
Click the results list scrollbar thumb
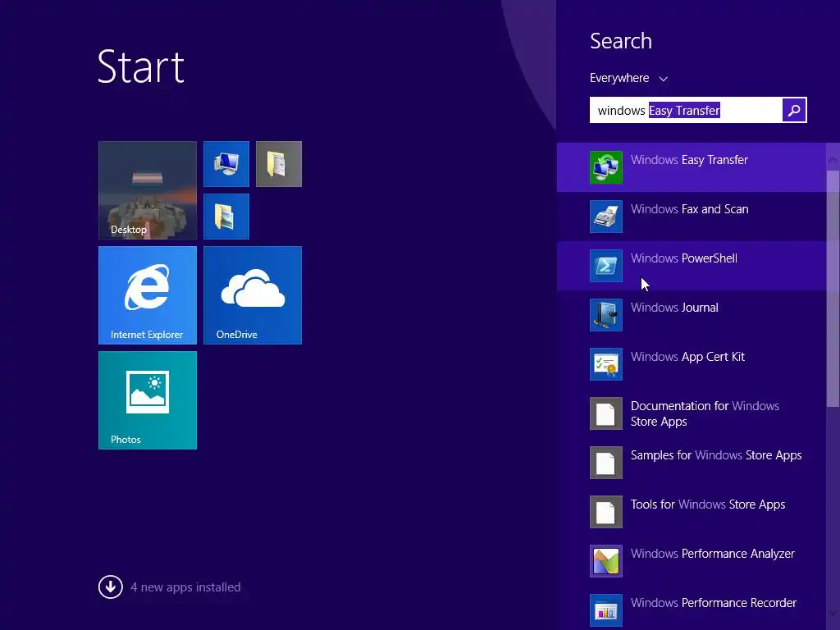(833, 289)
